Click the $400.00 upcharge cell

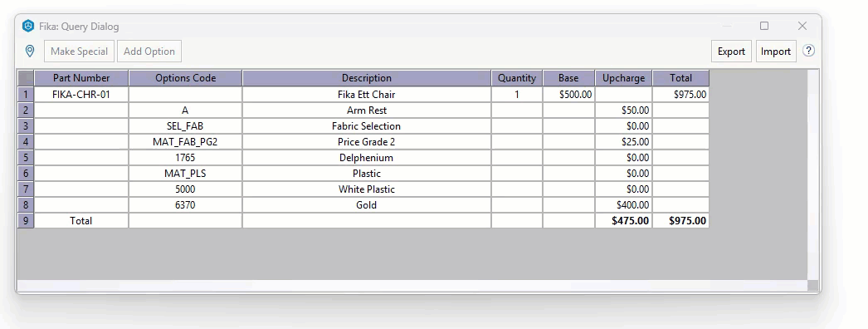click(624, 205)
